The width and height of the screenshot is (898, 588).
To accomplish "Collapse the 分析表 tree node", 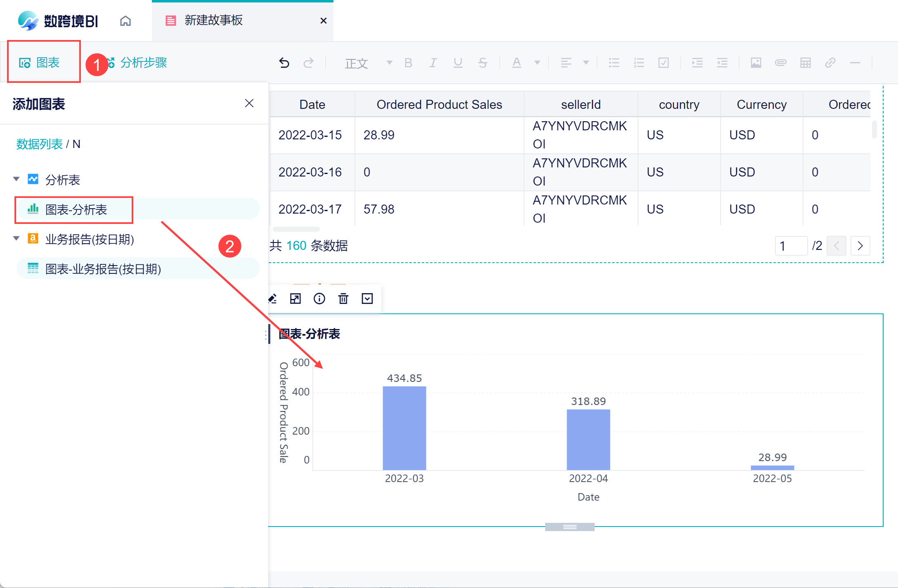I will [x=17, y=179].
